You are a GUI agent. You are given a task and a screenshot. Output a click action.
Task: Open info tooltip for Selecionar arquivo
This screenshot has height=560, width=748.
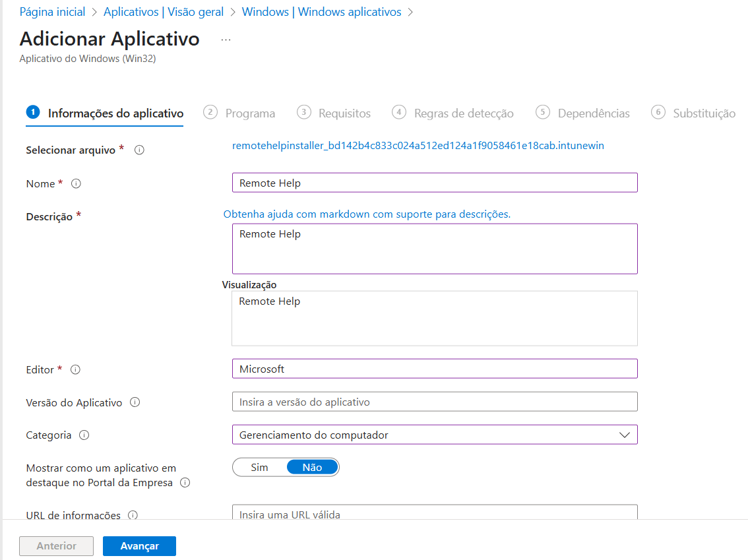(139, 150)
